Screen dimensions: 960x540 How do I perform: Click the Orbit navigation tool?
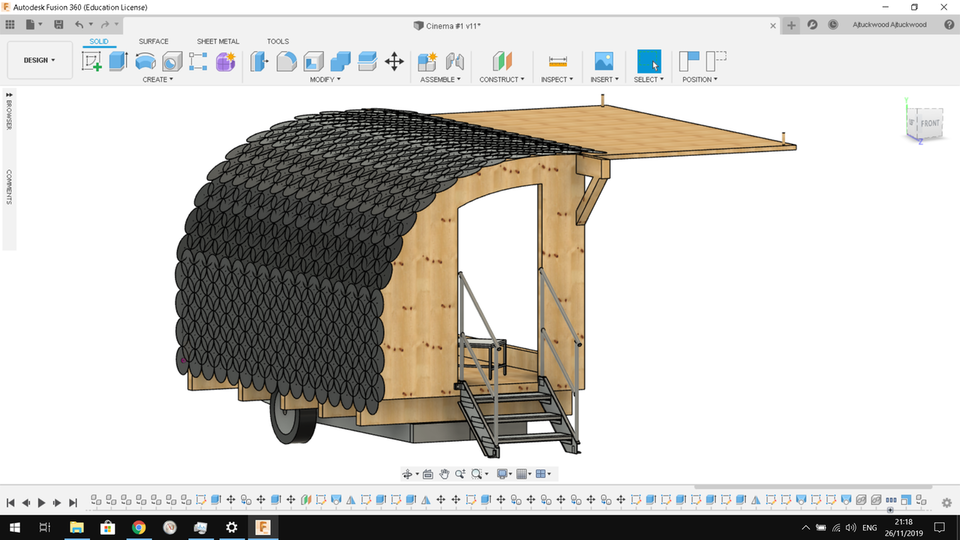[409, 474]
